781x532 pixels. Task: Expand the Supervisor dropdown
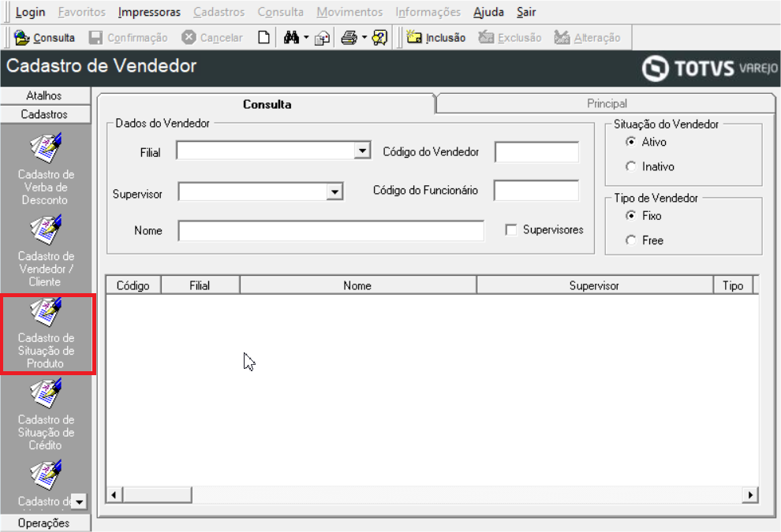(334, 192)
